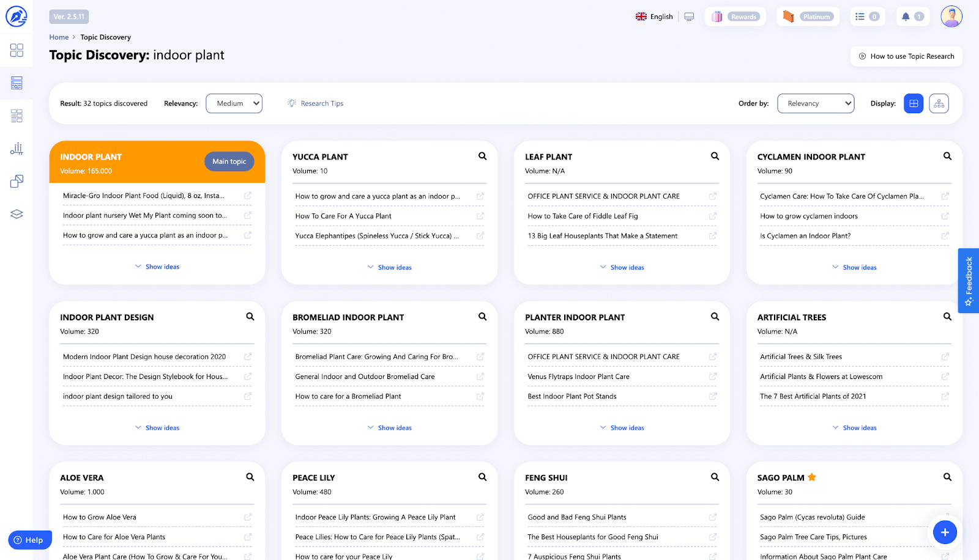Select the Topic Discovery sidebar icon

[17, 83]
